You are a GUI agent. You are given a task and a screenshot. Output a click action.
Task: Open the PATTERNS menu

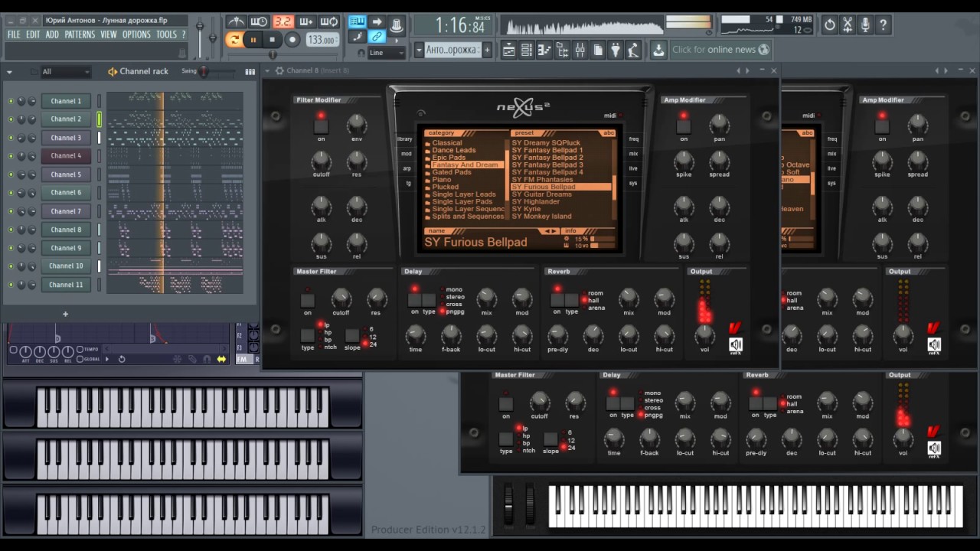80,34
